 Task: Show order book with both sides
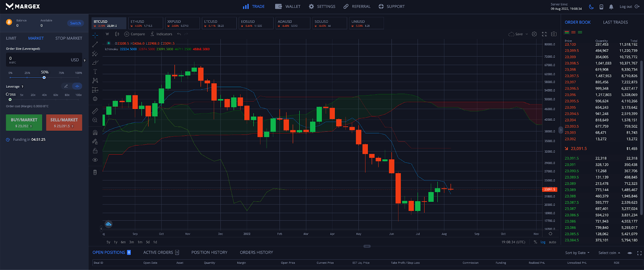(567, 32)
